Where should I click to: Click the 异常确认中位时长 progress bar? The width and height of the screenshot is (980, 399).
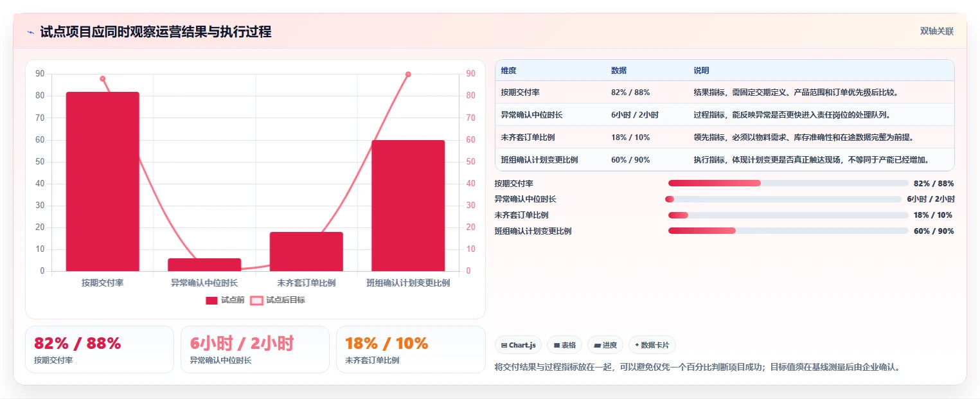coord(783,199)
